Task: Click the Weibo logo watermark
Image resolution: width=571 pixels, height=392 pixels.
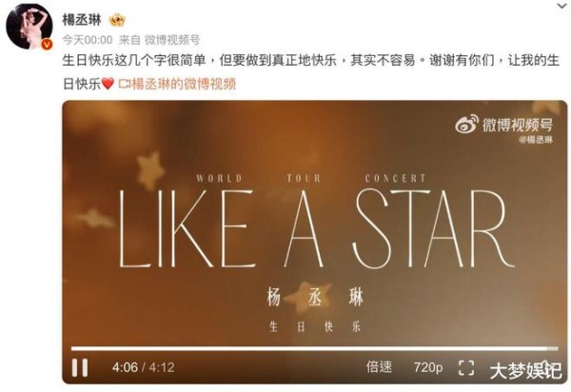Action: click(467, 124)
